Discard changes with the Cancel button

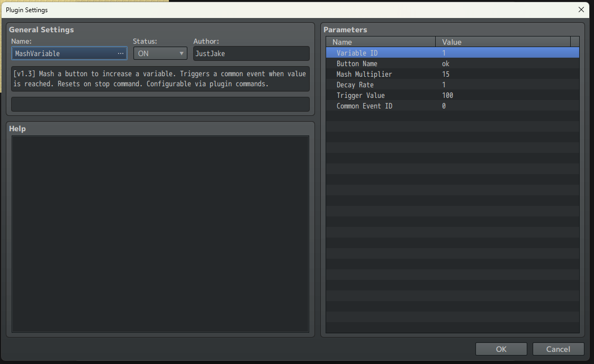(x=558, y=349)
